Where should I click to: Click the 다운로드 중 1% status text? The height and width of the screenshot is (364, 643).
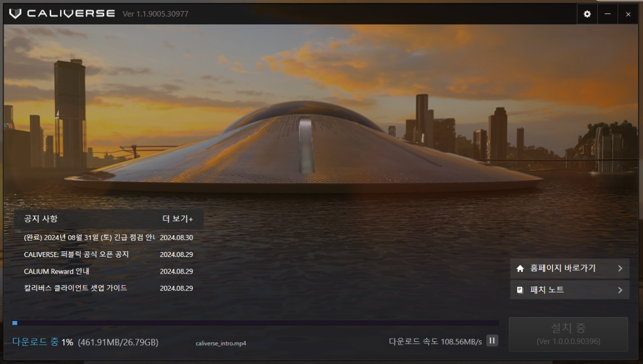click(x=42, y=342)
